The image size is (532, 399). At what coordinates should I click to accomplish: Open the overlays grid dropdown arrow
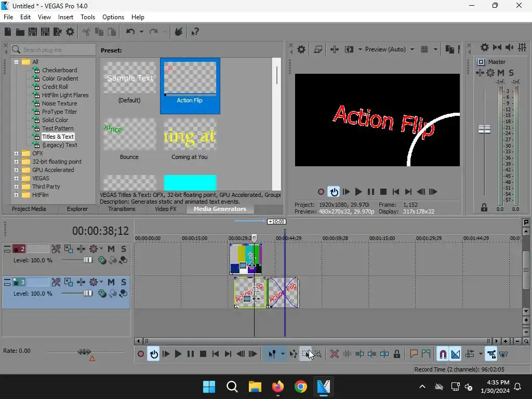coord(435,49)
